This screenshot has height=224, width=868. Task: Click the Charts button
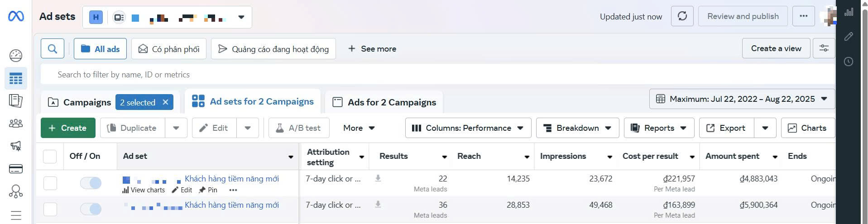coord(807,128)
